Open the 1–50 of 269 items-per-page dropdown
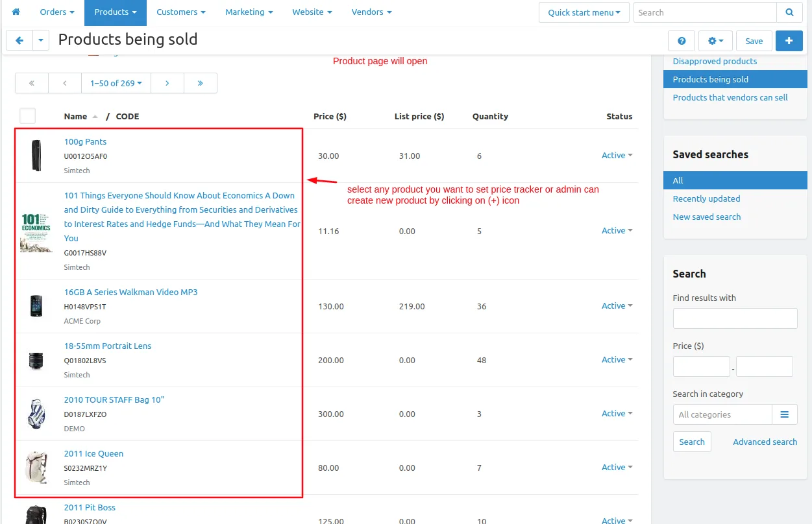The width and height of the screenshot is (812, 524). coord(116,83)
